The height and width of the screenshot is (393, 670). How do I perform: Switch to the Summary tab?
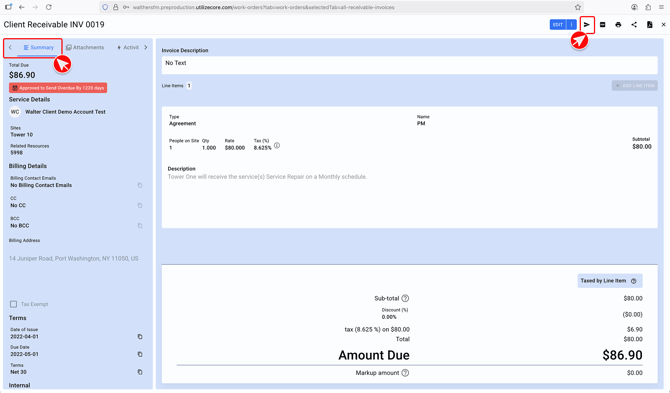[x=39, y=47]
